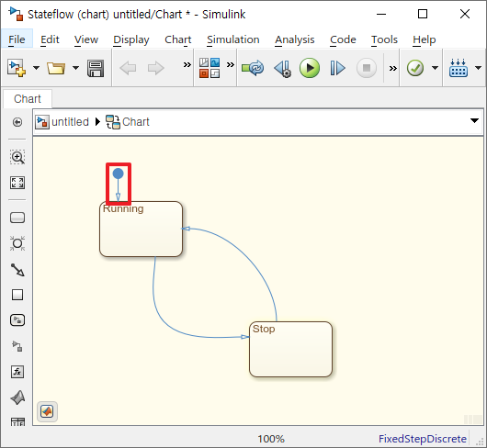Click 'untitled' in the breadcrumb path
This screenshot has width=487, height=448.
tap(70, 121)
